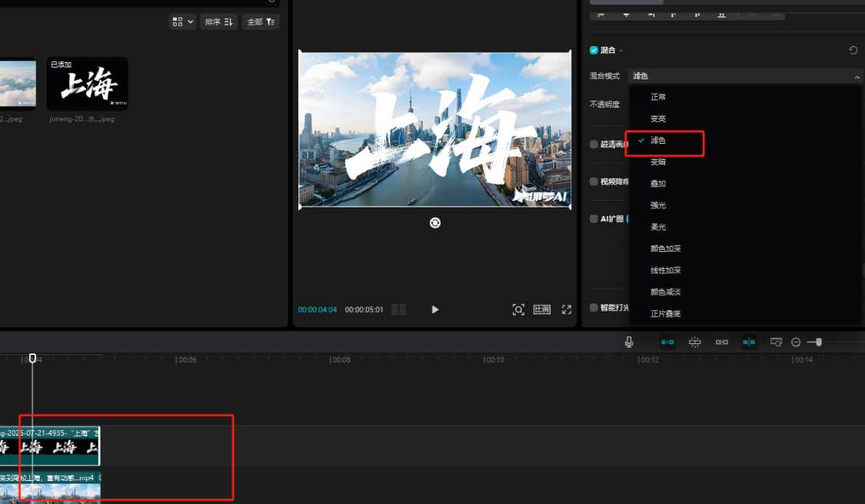
Task: Click the preview-axis ruler icon
Action: pos(776,342)
